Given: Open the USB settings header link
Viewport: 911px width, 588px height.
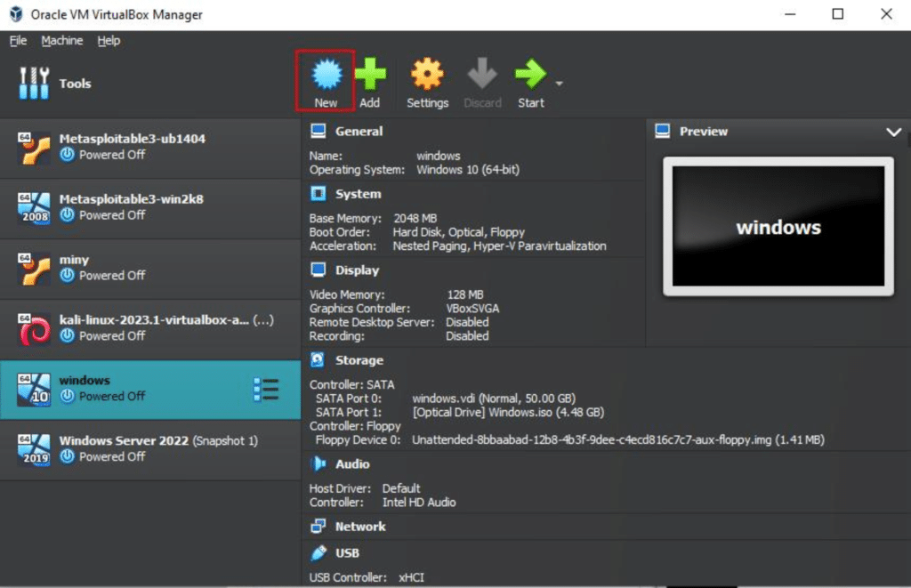Looking at the screenshot, I should tap(347, 553).
